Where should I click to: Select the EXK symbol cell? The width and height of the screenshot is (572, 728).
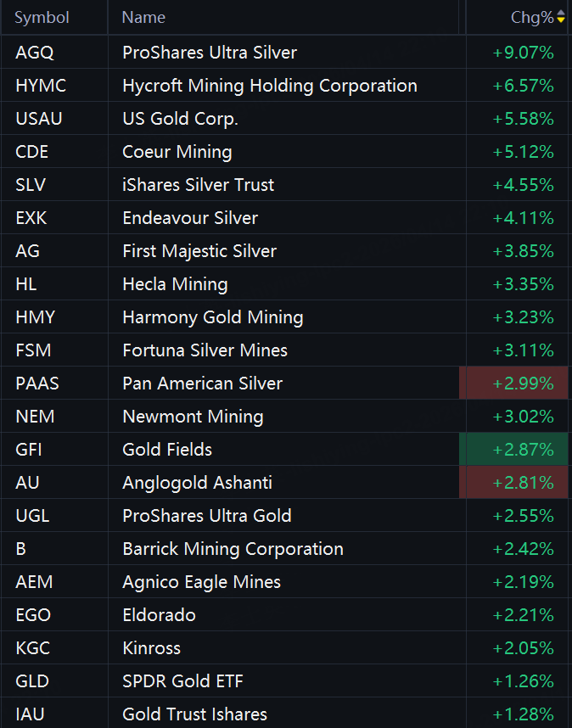(31, 218)
